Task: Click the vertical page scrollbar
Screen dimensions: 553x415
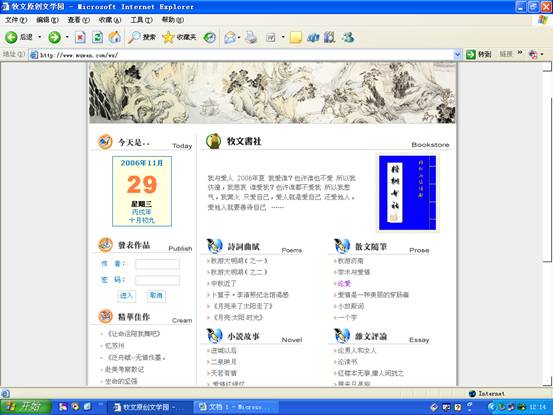Action: [547, 224]
